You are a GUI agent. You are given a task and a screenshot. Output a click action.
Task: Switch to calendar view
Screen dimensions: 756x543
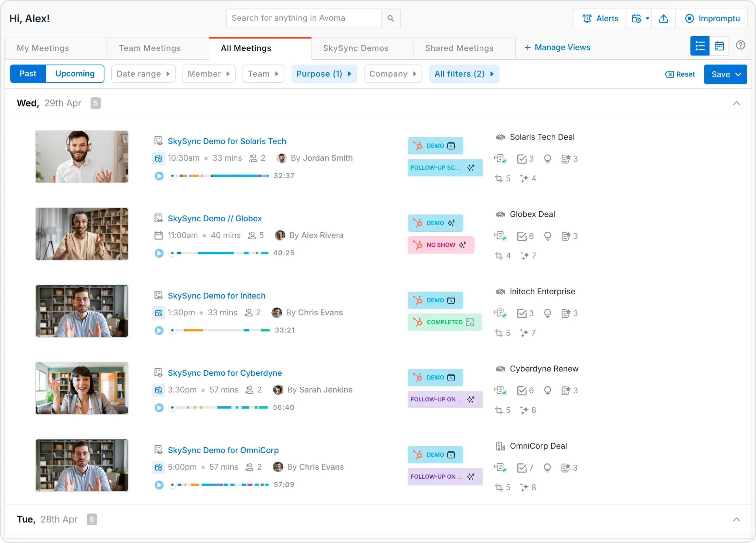[x=719, y=46]
